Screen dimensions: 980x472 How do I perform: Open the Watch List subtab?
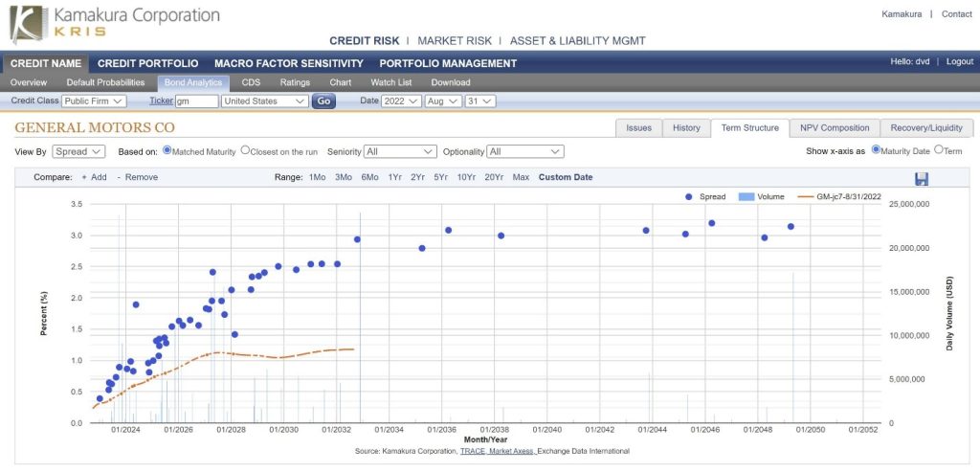pyautogui.click(x=391, y=82)
